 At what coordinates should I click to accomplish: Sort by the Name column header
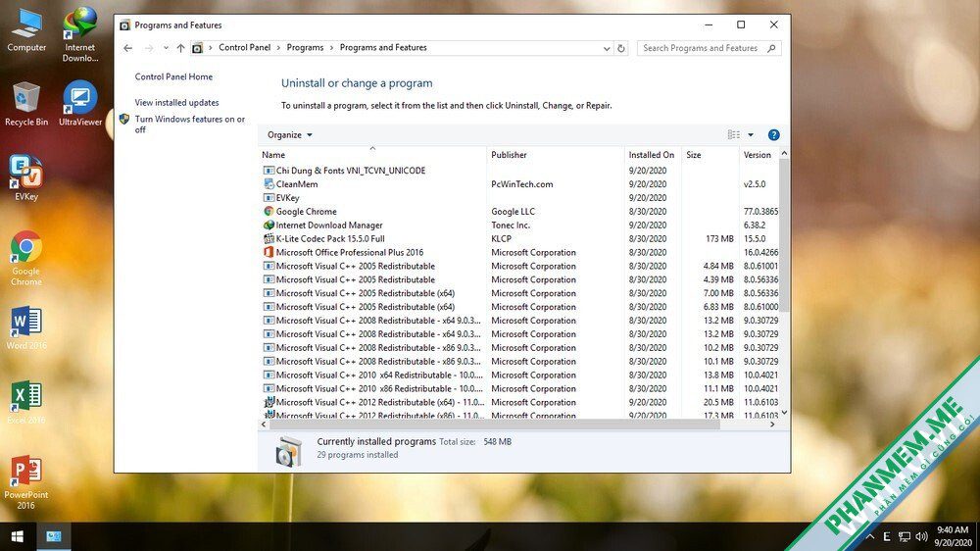tap(372, 155)
